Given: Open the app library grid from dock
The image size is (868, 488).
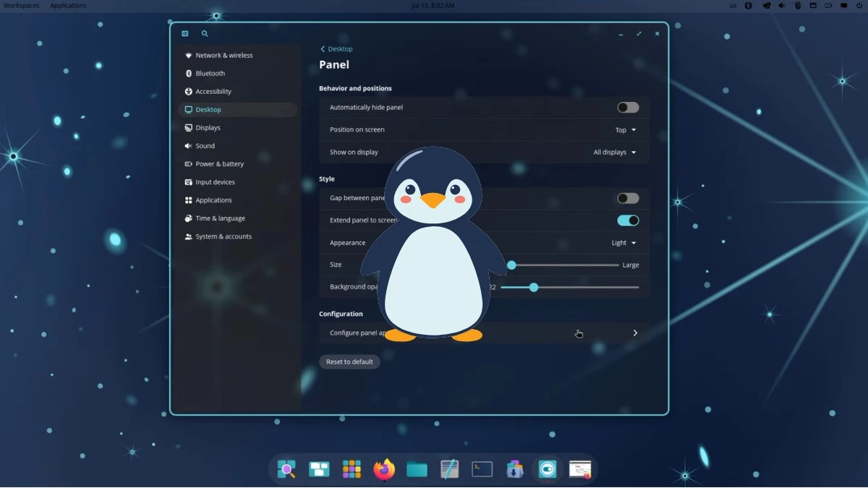Looking at the screenshot, I should pyautogui.click(x=352, y=469).
